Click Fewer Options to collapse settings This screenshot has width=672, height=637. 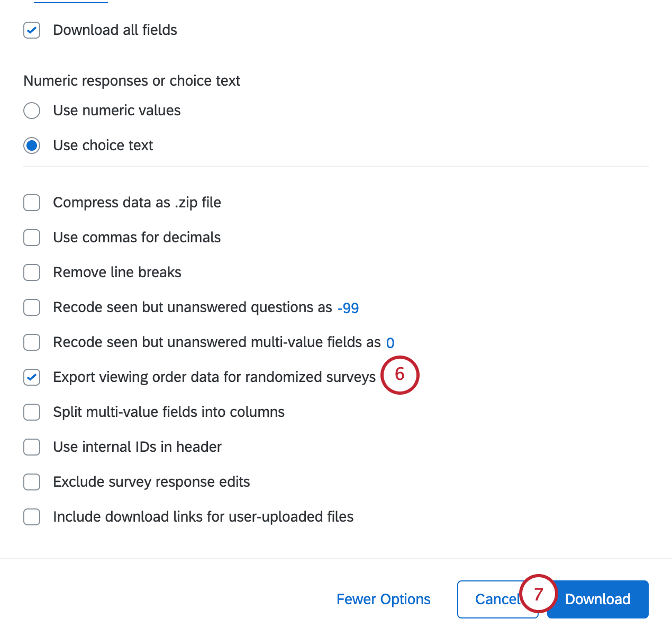click(x=383, y=599)
